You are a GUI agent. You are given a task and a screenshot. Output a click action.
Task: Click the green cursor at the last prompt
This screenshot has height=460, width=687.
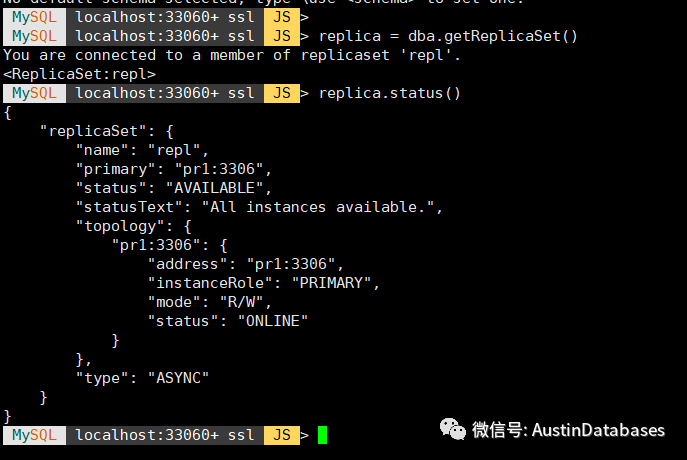(x=322, y=435)
